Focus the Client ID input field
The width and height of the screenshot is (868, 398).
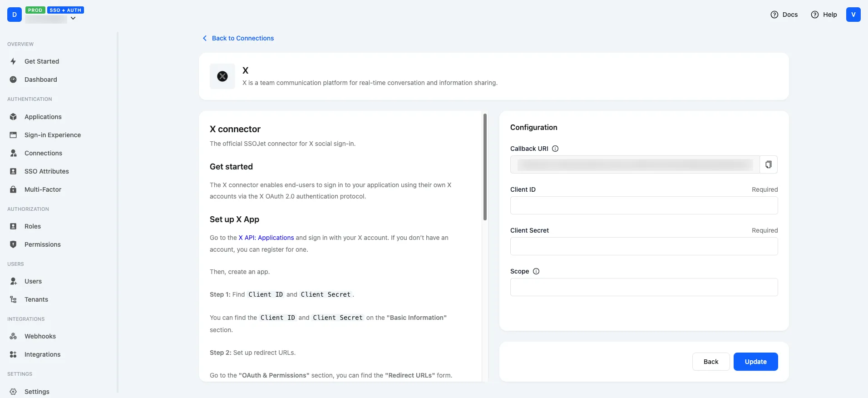(x=644, y=205)
